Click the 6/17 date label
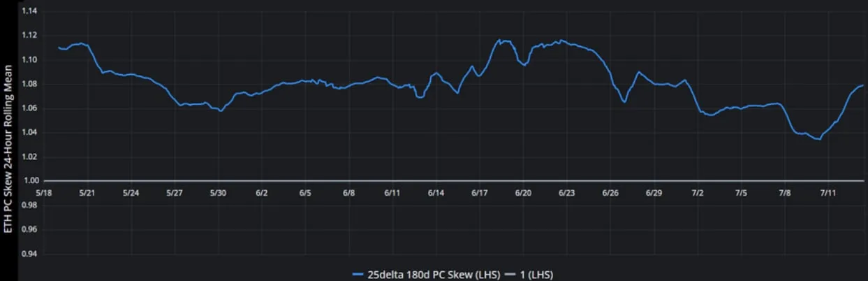This screenshot has width=868, height=281. pyautogui.click(x=480, y=192)
